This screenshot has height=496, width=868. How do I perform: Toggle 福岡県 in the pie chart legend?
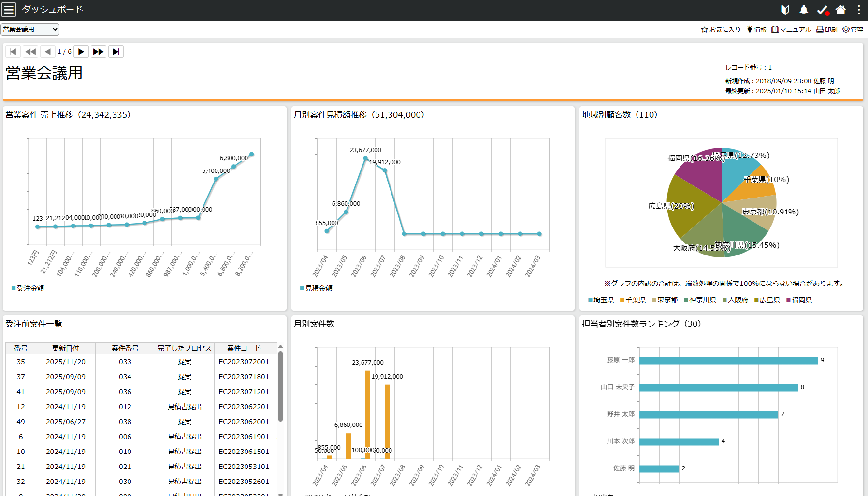[x=799, y=299]
